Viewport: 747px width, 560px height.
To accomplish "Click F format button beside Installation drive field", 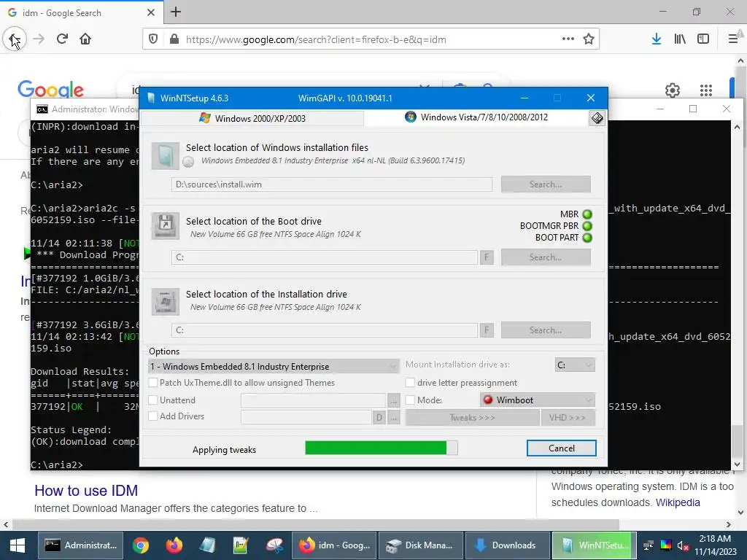I will pyautogui.click(x=487, y=330).
